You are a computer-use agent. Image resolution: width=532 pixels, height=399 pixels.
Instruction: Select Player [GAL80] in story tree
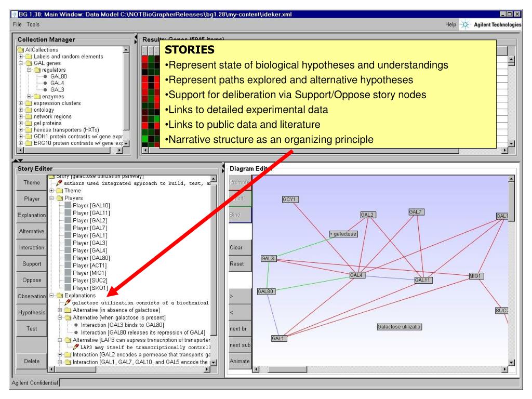pyautogui.click(x=91, y=258)
